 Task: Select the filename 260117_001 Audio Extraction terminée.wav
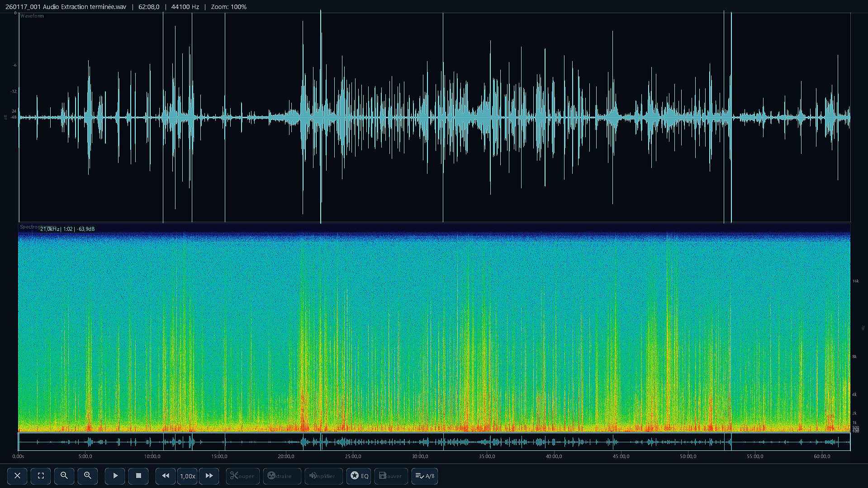click(x=66, y=6)
